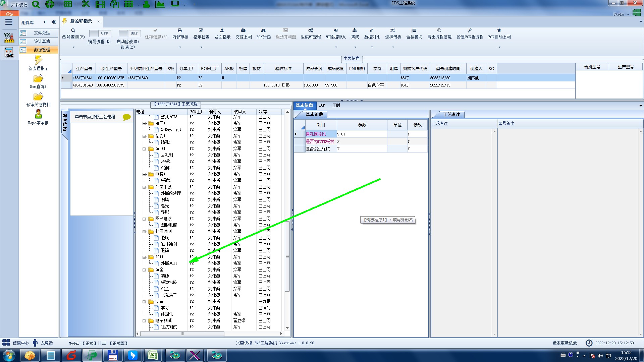The image size is (644, 362).
Task: Click the 发送指示 toolbar icon
Action: point(222,31)
